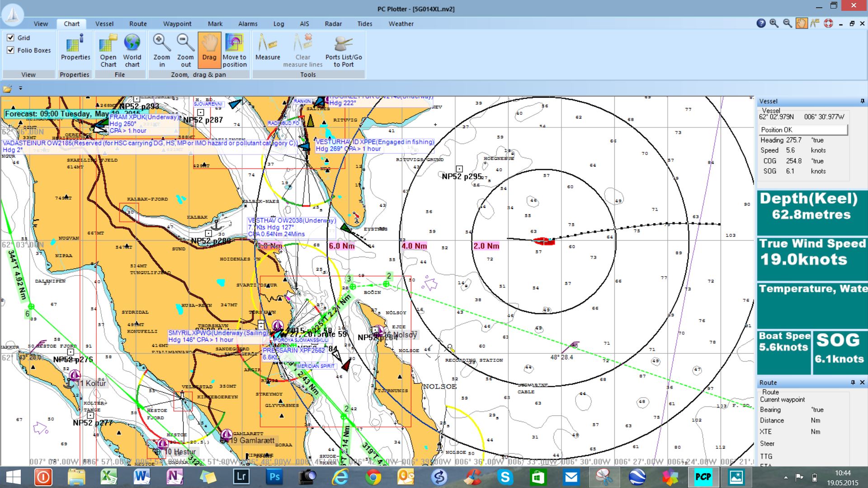Show hidden system tray icons
Viewport: 868px width, 488px height.
tap(786, 477)
